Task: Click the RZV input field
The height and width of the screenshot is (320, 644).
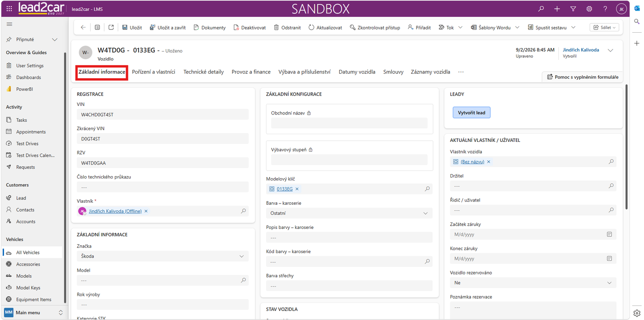Action: click(x=163, y=163)
